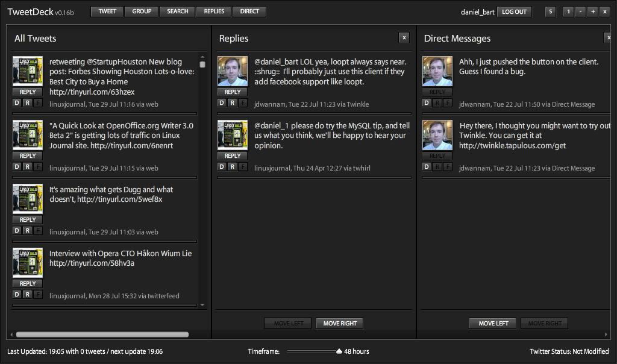This screenshot has height=364, width=617.
Task: Close the Direct Messages column
Action: coord(609,38)
